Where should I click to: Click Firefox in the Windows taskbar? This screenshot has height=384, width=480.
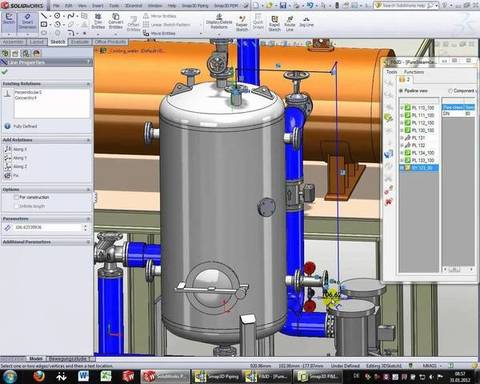tap(39, 376)
